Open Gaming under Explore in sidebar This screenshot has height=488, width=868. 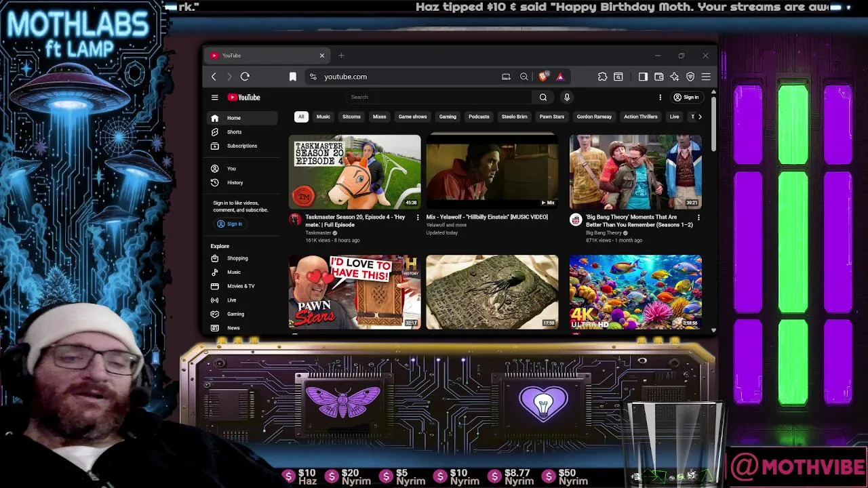[243, 314]
